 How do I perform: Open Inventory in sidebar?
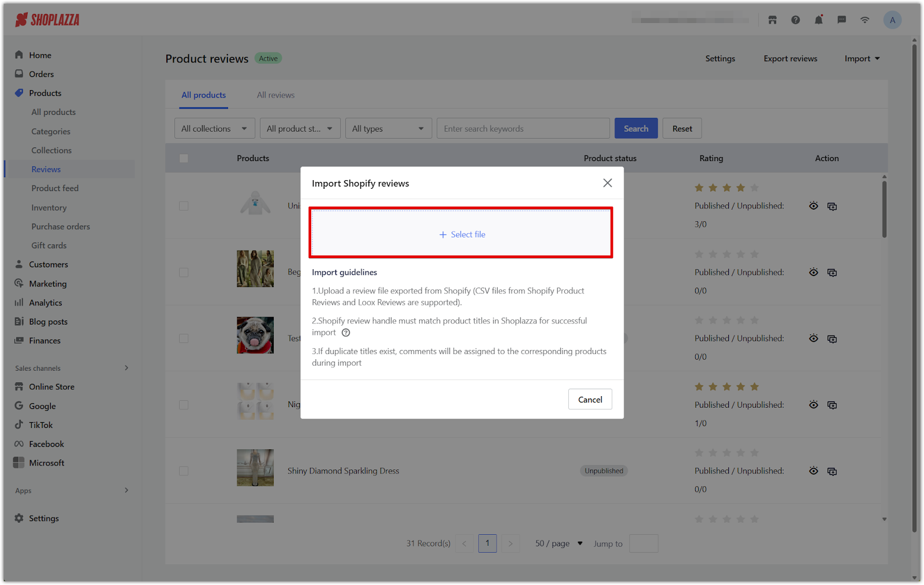pyautogui.click(x=49, y=208)
